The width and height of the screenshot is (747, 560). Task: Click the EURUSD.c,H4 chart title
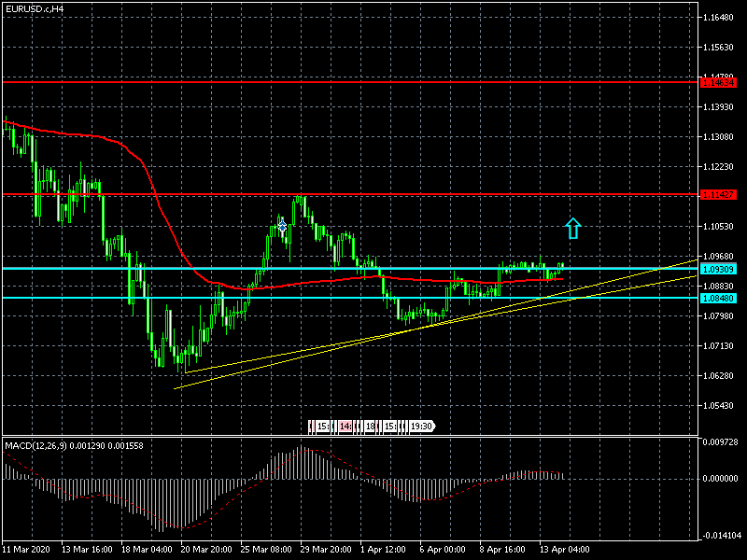pyautogui.click(x=35, y=8)
